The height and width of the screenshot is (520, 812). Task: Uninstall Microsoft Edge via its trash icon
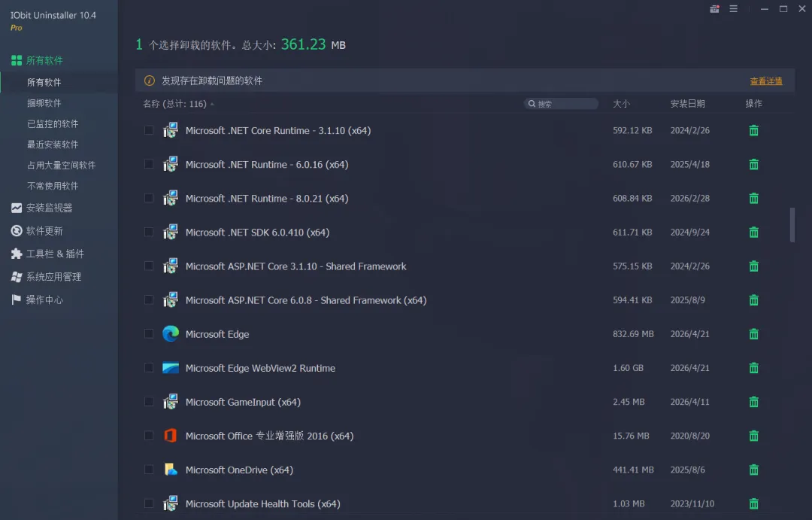(753, 334)
